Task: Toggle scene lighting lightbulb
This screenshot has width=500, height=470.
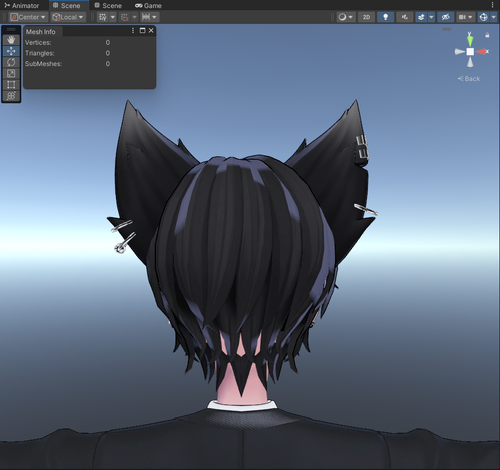Action: click(385, 17)
